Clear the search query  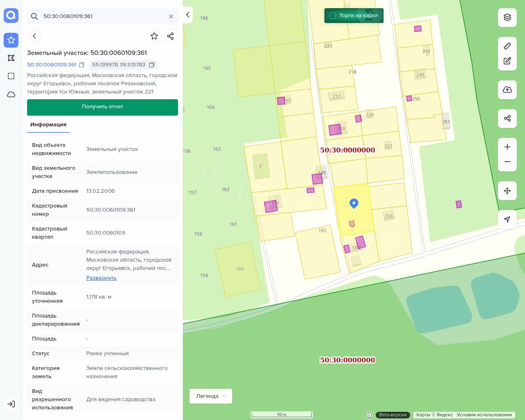point(171,16)
